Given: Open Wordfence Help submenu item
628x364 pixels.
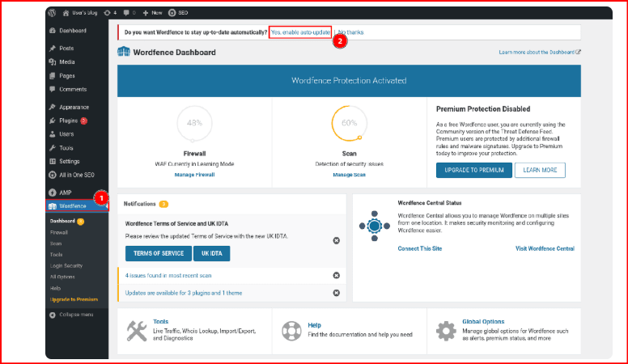Looking at the screenshot, I should (x=55, y=288).
